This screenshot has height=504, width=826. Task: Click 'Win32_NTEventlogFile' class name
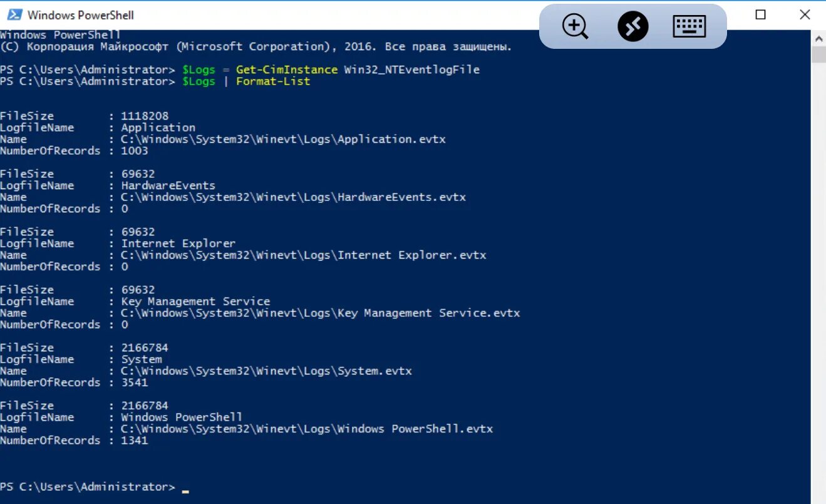tap(412, 69)
